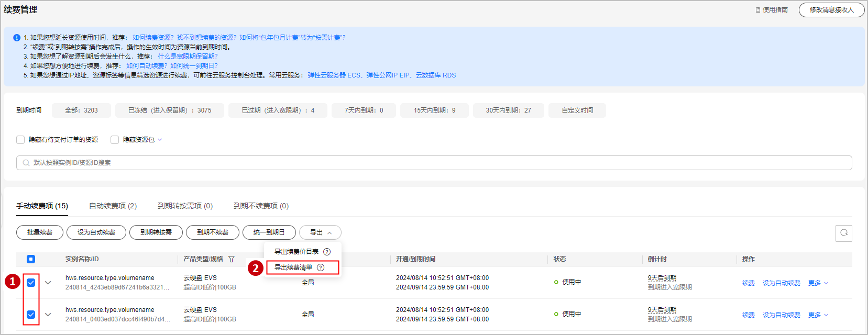Click the filter icon beside 产品类型/规格

click(x=232, y=259)
